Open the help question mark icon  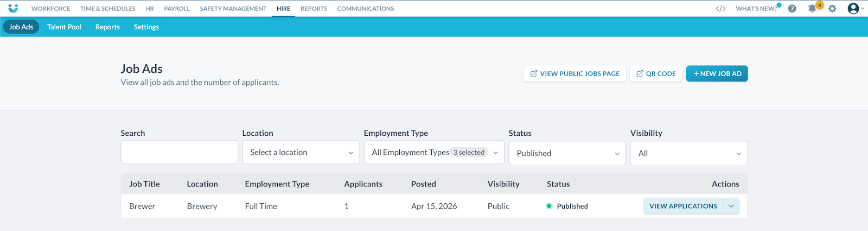[792, 9]
